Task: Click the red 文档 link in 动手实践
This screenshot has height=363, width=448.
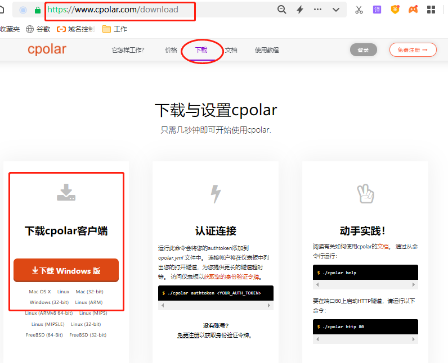Action: tap(383, 247)
